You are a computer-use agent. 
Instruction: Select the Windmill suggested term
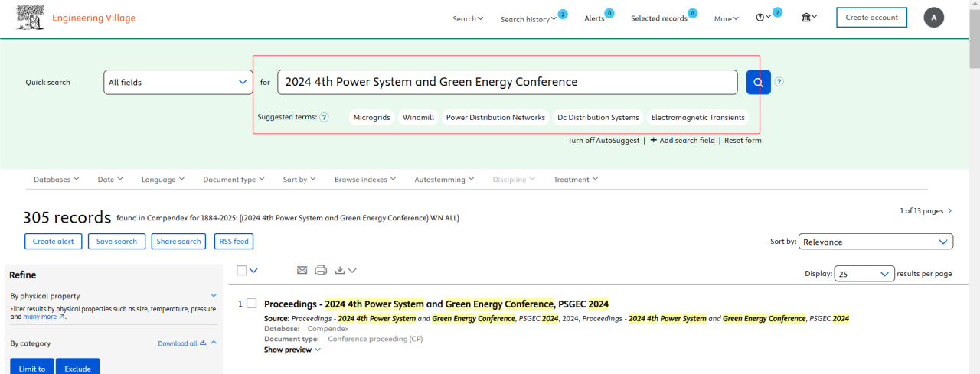419,118
